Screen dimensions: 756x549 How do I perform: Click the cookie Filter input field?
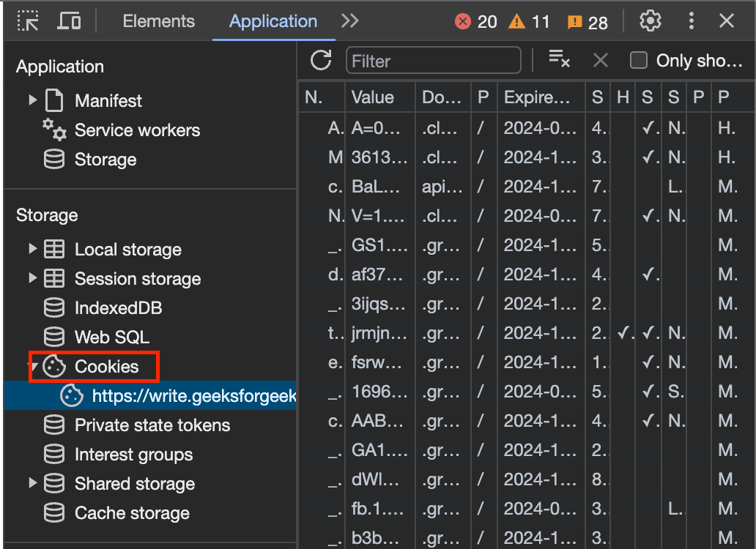[433, 61]
